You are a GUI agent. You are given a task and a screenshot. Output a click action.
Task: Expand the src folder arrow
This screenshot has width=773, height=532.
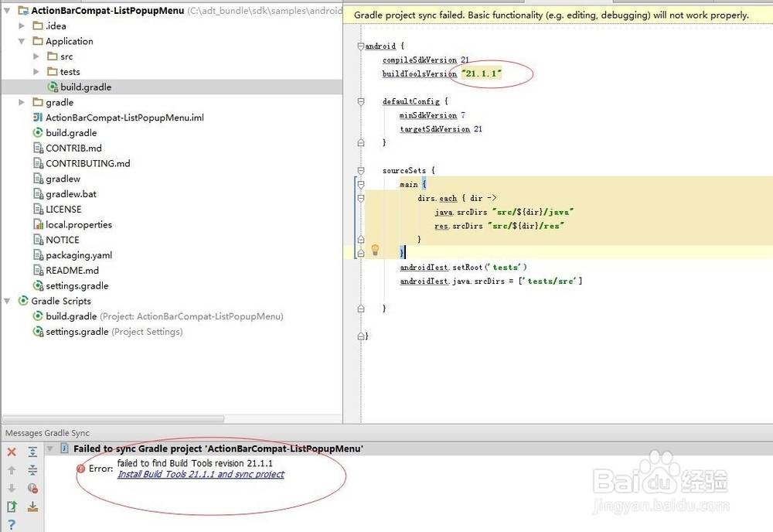click(36, 56)
